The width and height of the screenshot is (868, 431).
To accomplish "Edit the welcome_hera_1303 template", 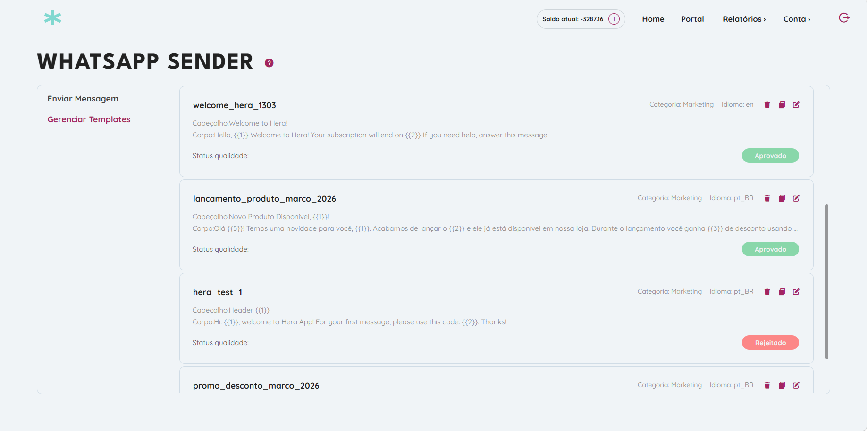I will pos(796,105).
